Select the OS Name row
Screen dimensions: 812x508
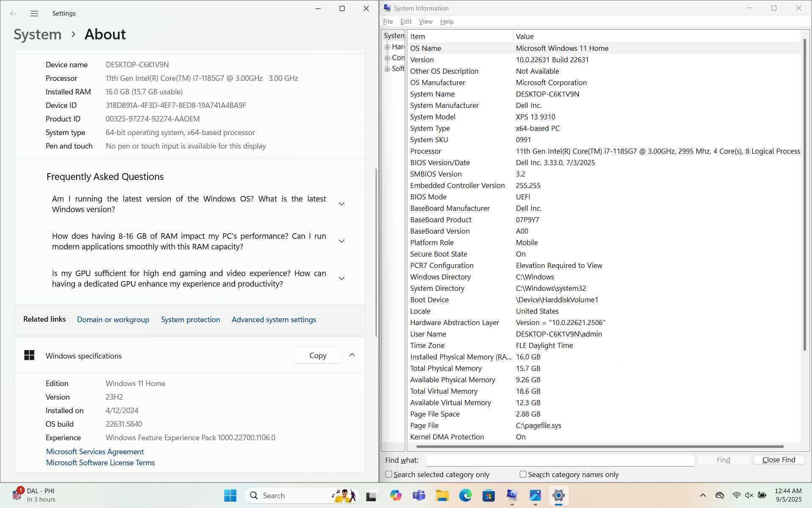604,48
